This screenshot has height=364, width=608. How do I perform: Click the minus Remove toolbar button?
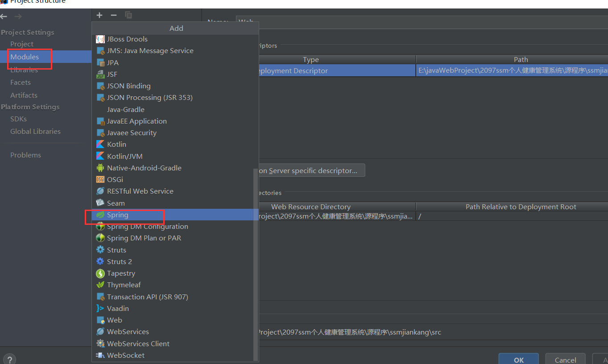[x=114, y=15]
